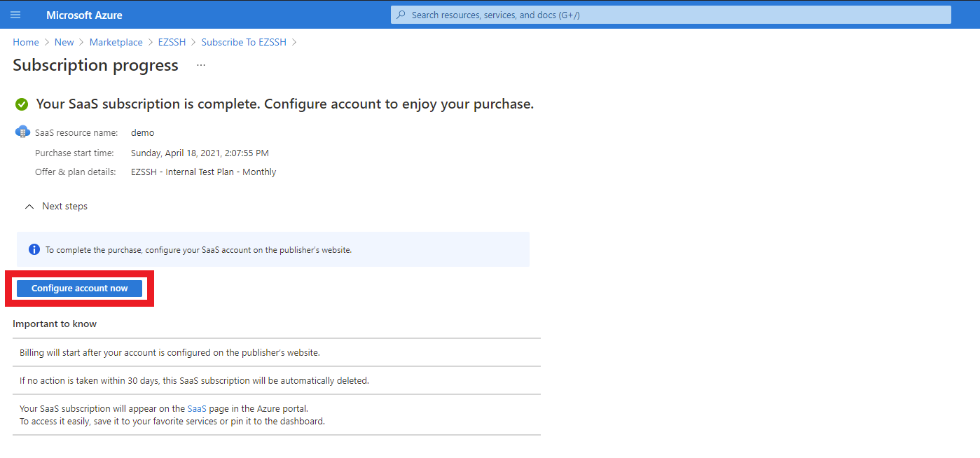Click 'Offer & plan details:' label
Viewport: 980px width, 458px height.
[76, 172]
